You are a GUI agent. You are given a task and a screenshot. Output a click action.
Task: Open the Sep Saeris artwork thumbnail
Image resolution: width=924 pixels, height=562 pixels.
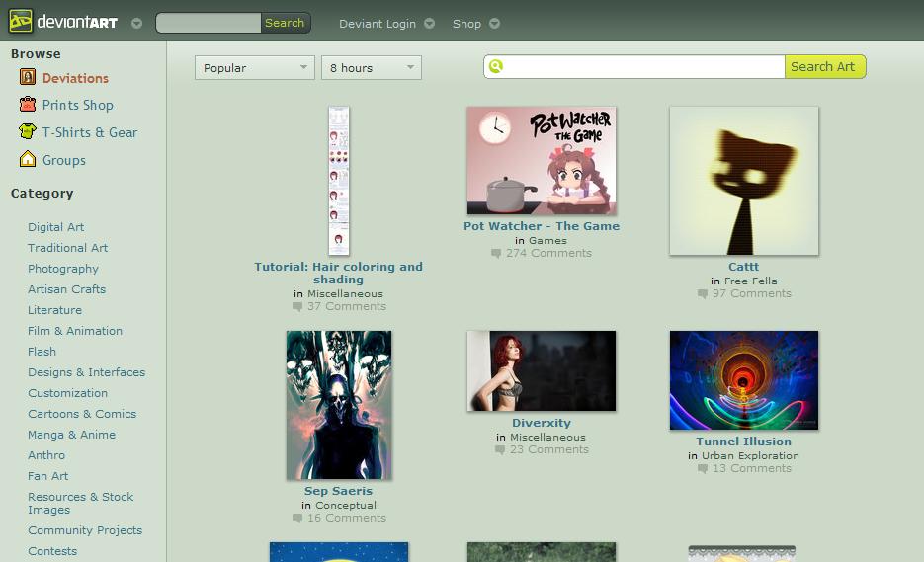tap(339, 405)
